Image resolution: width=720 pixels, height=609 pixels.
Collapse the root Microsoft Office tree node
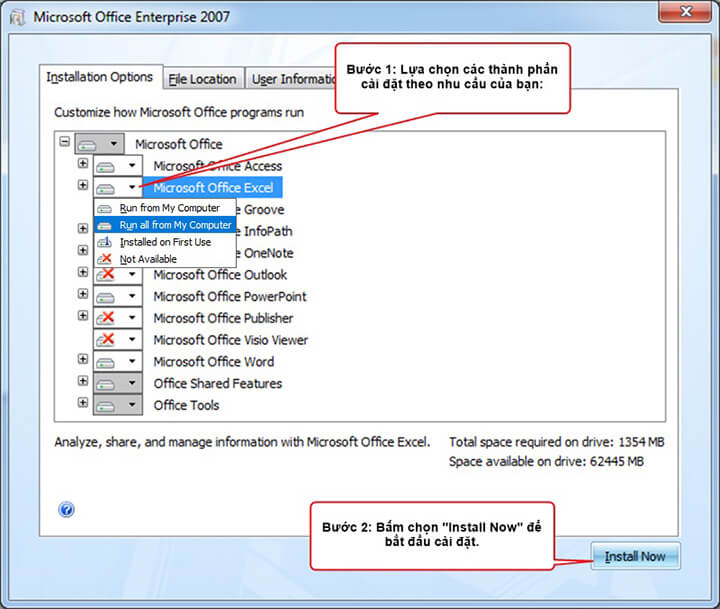[65, 143]
